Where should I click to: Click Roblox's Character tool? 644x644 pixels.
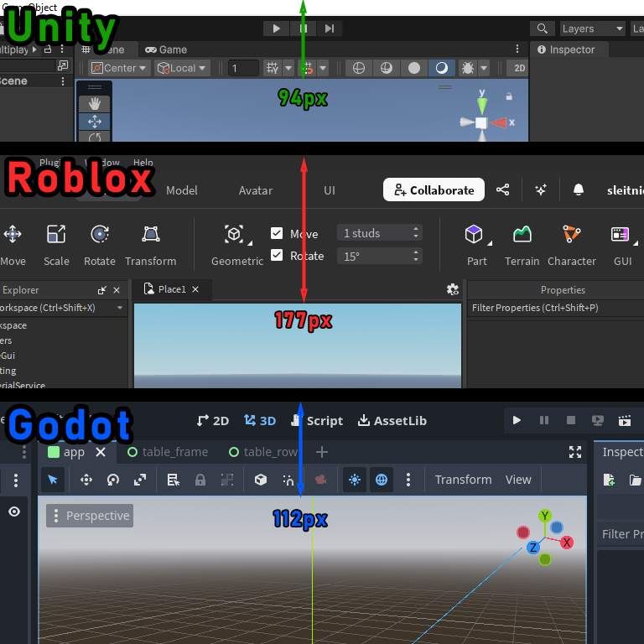[x=572, y=245]
